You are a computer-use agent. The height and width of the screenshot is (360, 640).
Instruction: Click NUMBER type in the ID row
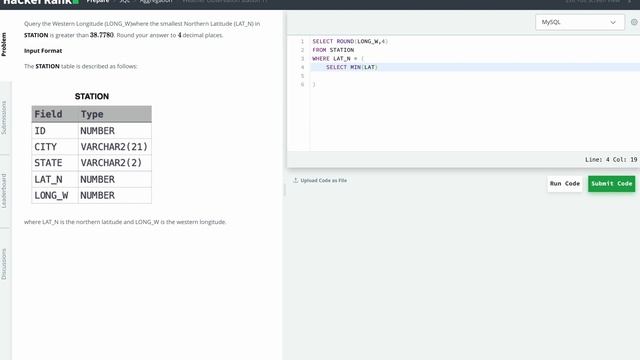click(x=115, y=131)
